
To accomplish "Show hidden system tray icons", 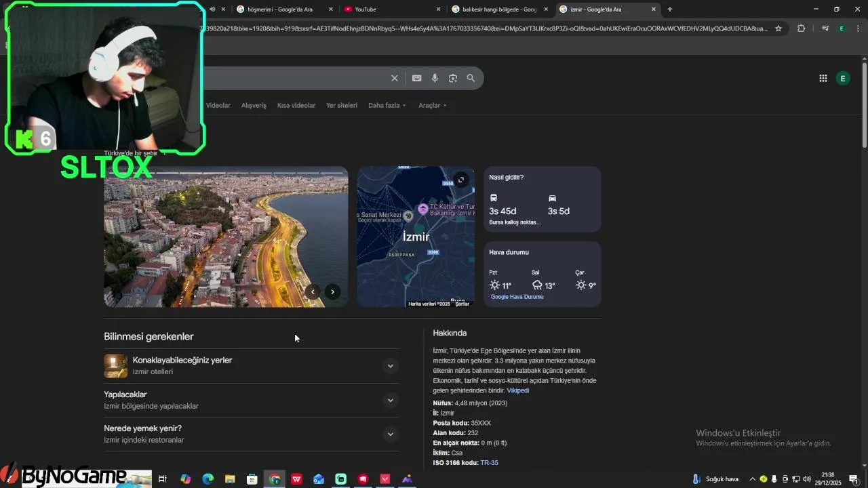I will point(752,479).
